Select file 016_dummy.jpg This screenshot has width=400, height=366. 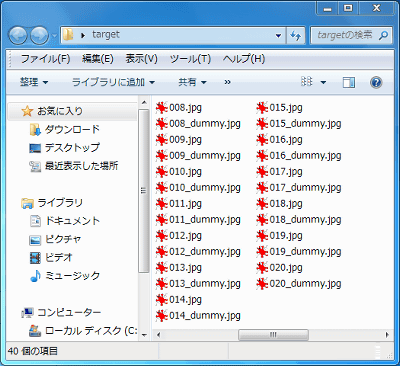coord(299,156)
